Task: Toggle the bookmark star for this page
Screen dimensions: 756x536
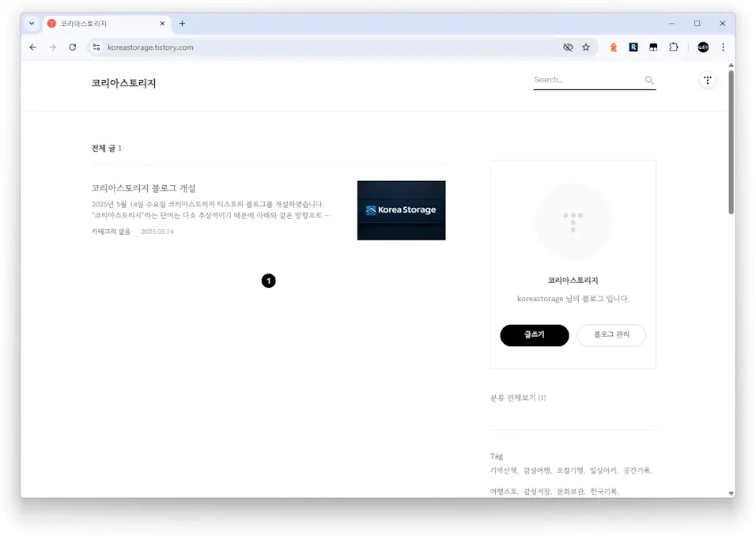Action: pyautogui.click(x=586, y=47)
